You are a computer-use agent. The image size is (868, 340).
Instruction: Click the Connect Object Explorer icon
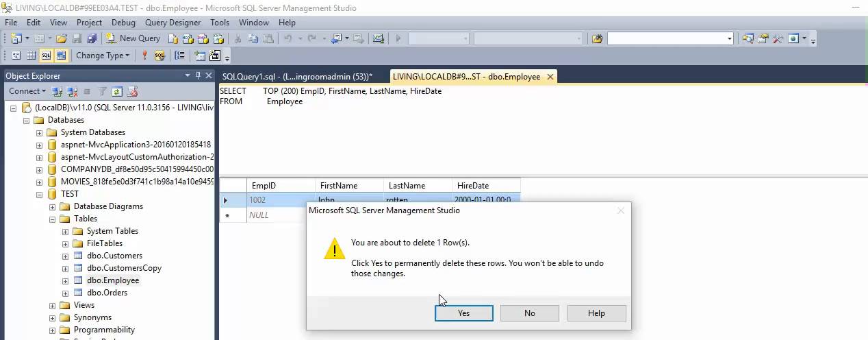pos(58,91)
